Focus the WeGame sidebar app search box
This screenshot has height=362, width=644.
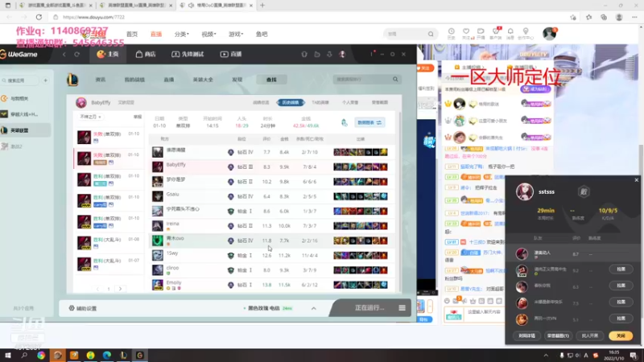(x=21, y=80)
